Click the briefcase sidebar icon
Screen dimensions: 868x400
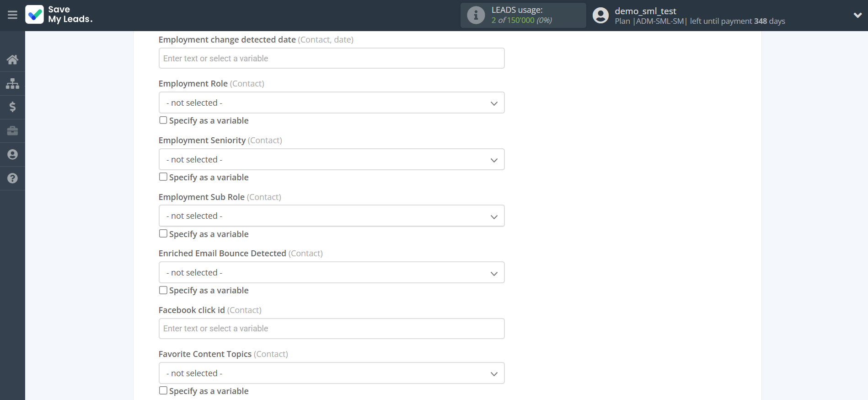coord(12,131)
